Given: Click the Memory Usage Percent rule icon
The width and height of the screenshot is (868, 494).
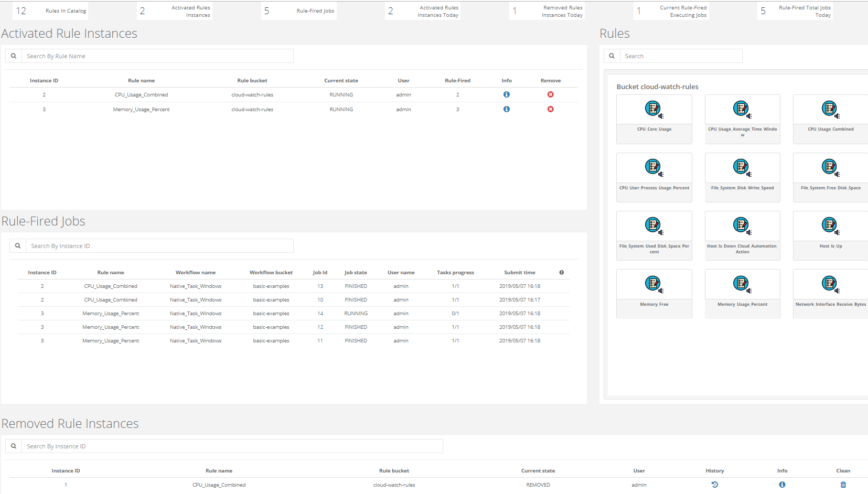Looking at the screenshot, I should pos(742,284).
